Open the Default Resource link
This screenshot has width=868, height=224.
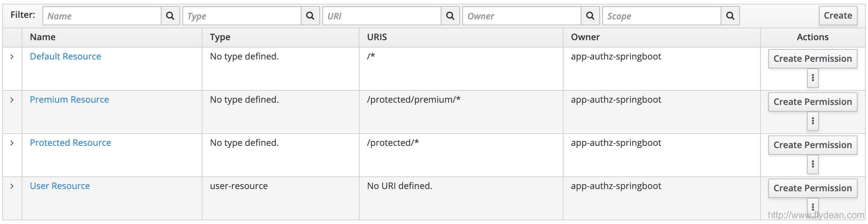[65, 57]
